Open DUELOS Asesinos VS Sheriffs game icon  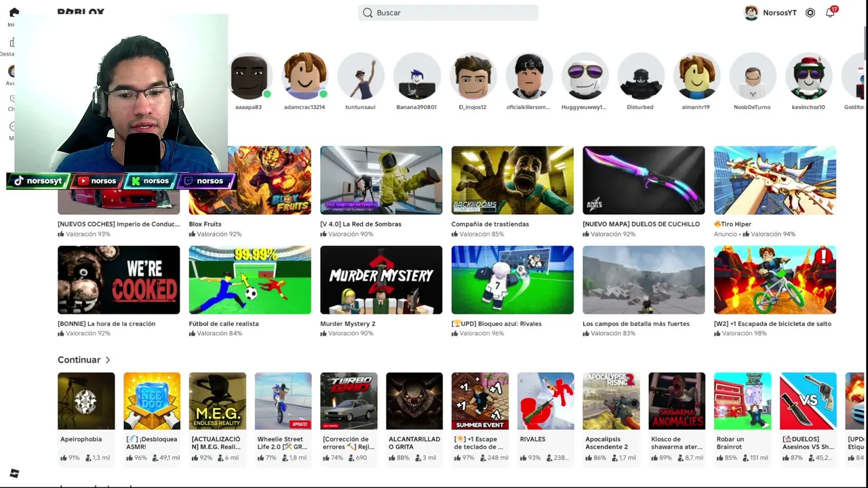click(808, 401)
